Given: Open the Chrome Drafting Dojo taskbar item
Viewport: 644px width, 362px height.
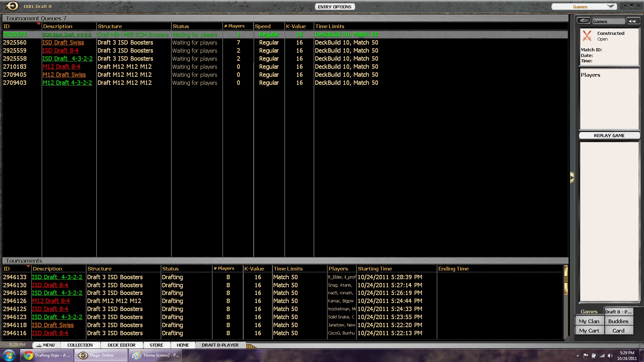Looking at the screenshot, I should click(47, 355).
